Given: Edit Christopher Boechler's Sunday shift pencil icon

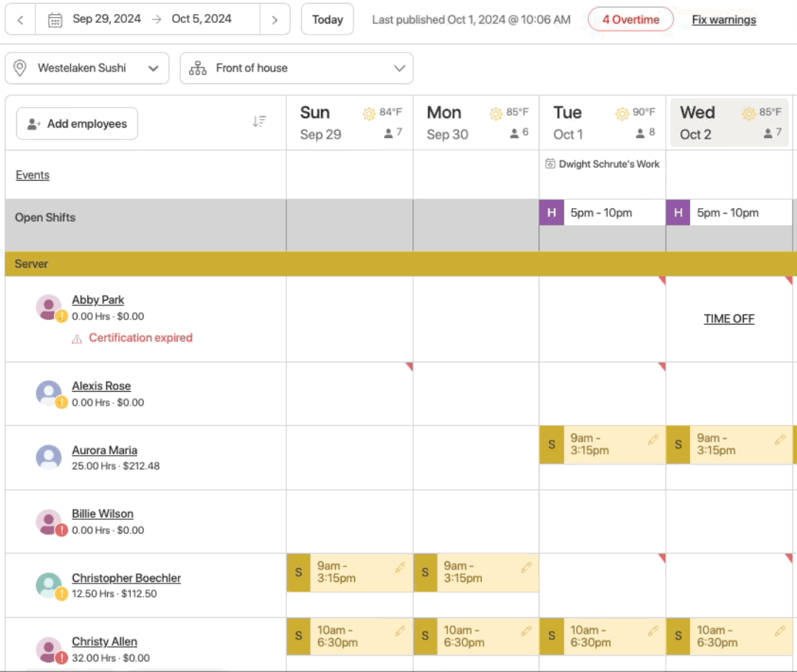Looking at the screenshot, I should coord(400,567).
